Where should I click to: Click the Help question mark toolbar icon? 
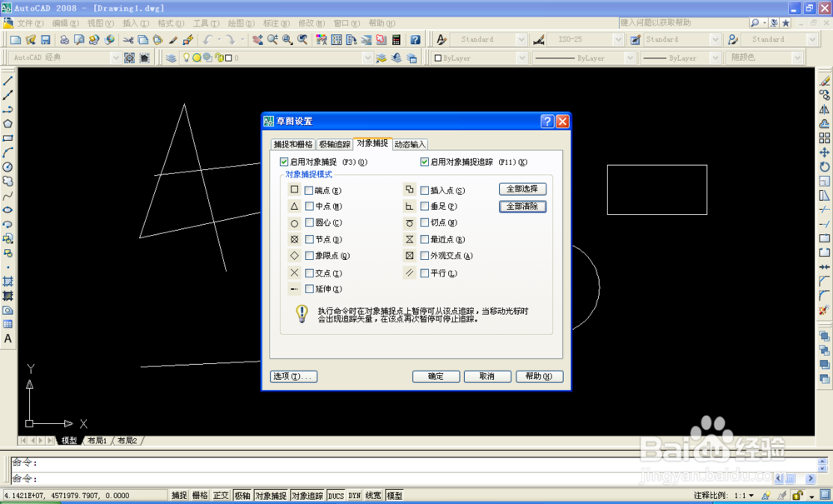click(416, 40)
